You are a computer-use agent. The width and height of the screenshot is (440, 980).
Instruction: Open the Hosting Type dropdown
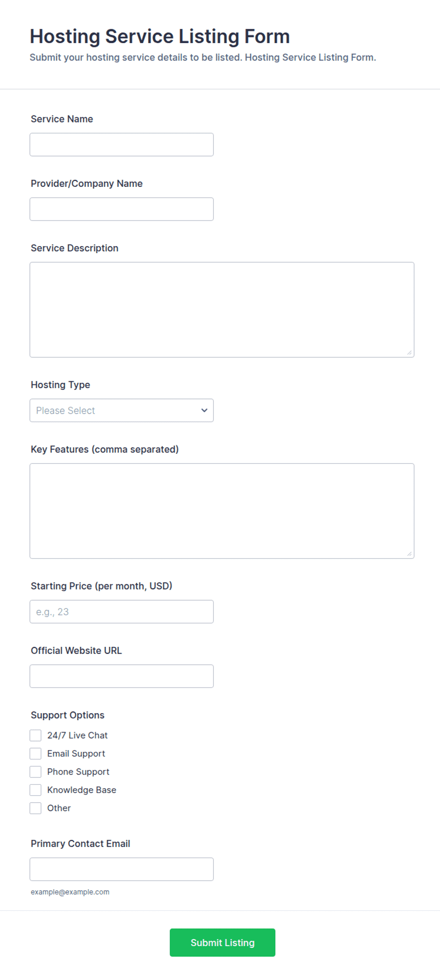point(122,410)
